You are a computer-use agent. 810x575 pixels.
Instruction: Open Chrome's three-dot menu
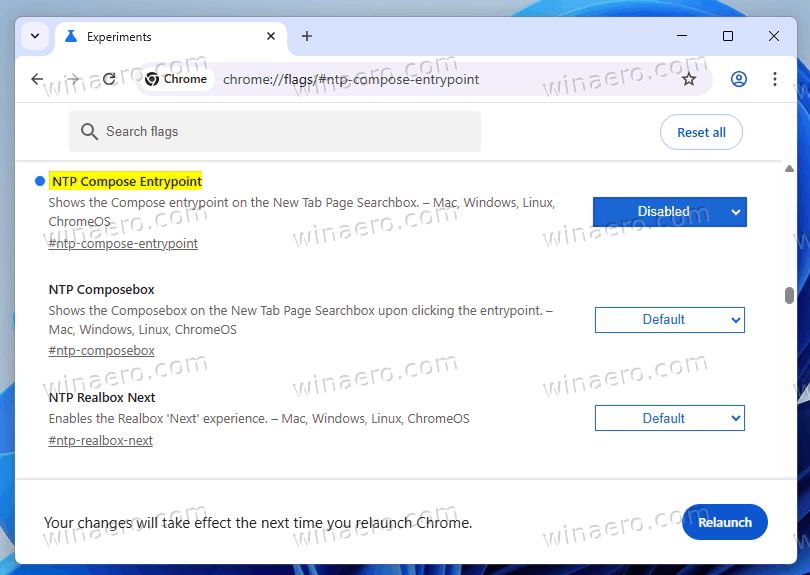pyautogui.click(x=775, y=79)
